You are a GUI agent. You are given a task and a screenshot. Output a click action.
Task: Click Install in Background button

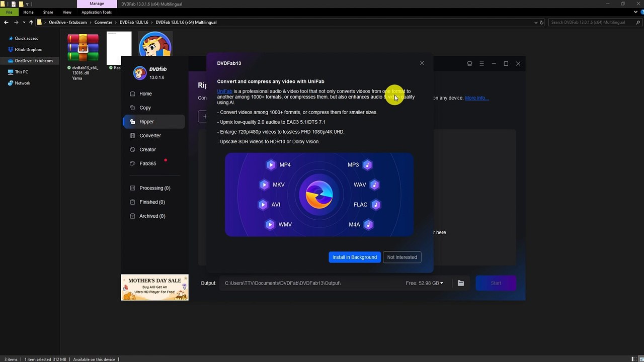(x=355, y=257)
